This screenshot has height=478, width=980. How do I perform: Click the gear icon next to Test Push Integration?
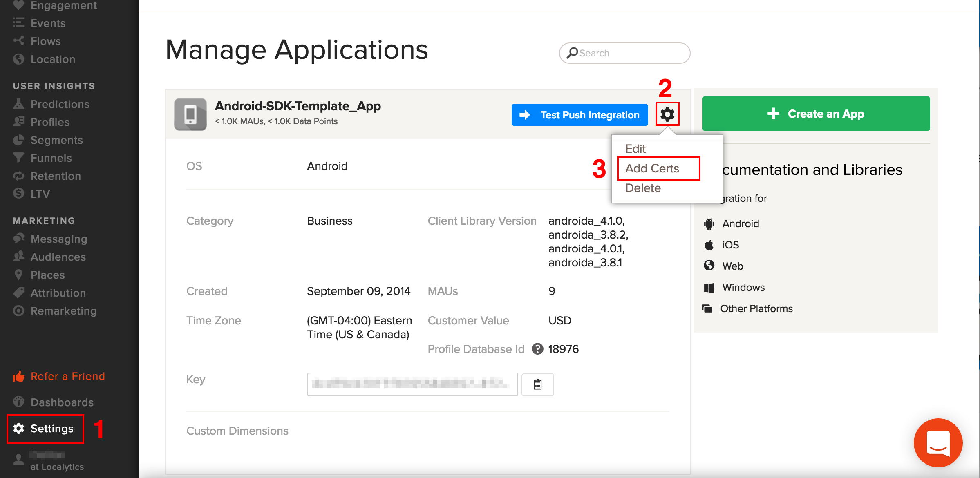pos(667,114)
